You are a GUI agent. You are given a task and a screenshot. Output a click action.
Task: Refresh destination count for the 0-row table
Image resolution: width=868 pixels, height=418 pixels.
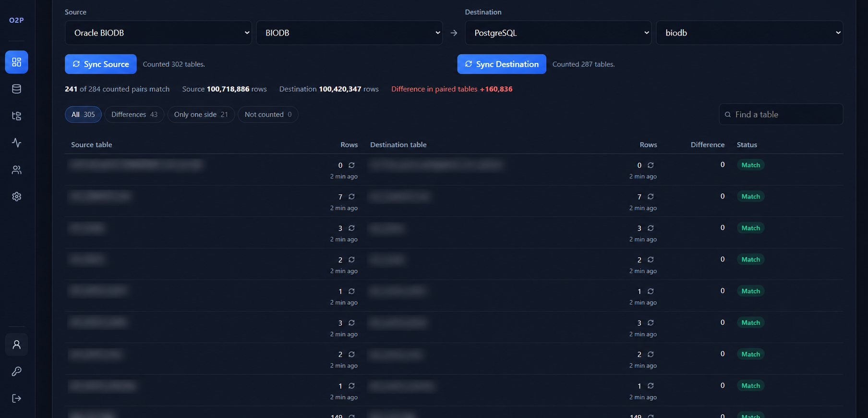coord(651,165)
